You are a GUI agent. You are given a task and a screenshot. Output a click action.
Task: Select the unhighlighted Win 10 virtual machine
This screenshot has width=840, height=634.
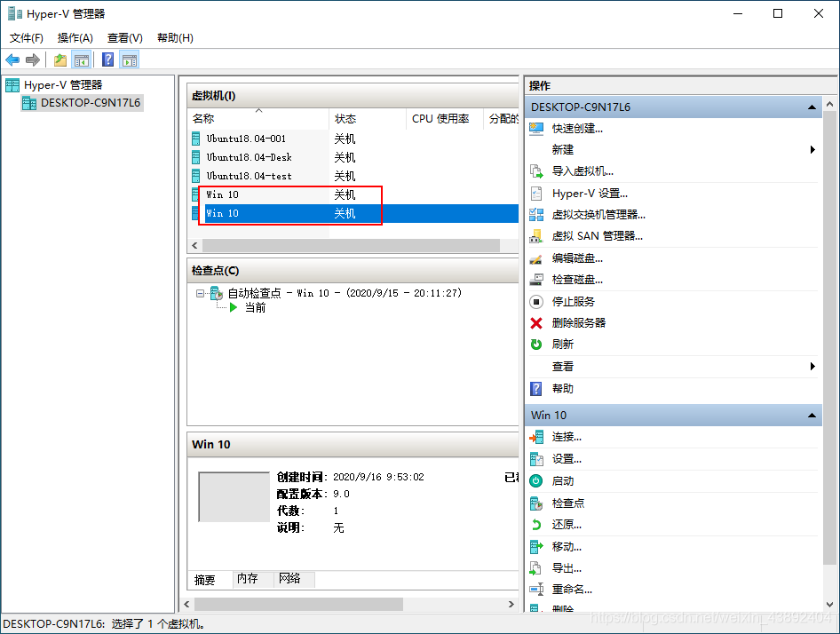tap(222, 195)
